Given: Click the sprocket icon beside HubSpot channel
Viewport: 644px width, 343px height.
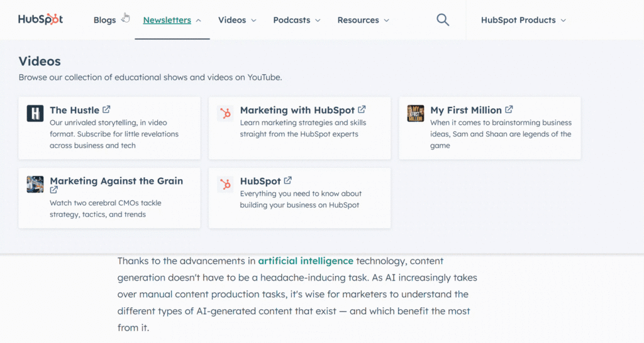Looking at the screenshot, I should pos(225,184).
